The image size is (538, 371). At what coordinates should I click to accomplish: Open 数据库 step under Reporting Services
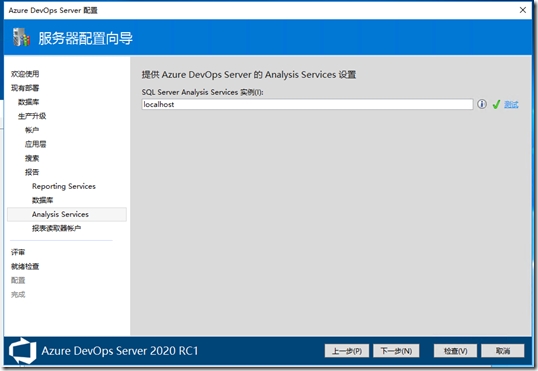point(43,200)
